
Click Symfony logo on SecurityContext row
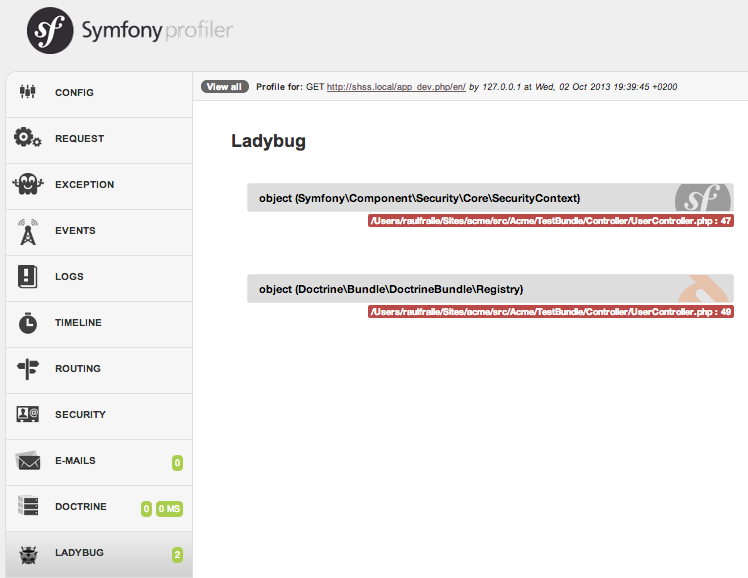coord(703,198)
